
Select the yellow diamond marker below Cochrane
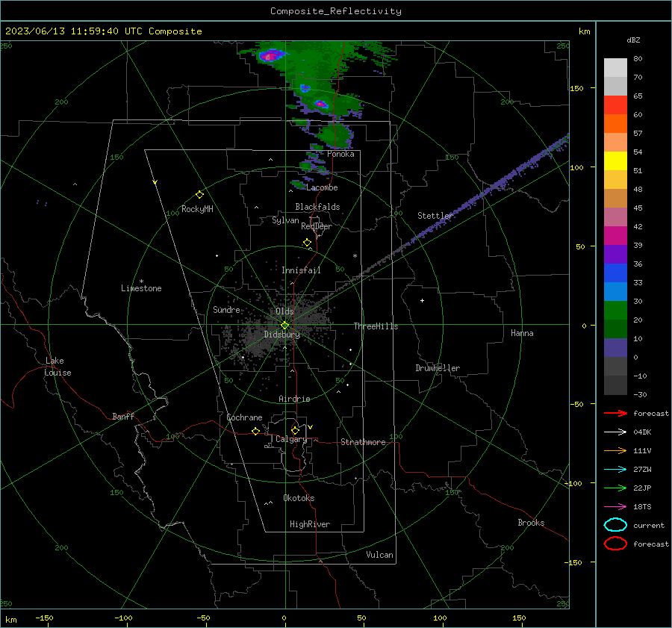tap(256, 432)
